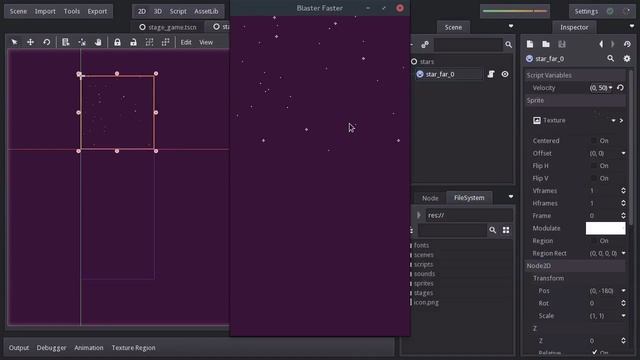
Task: Toggle the Z Relative checkbox
Action: [594, 352]
